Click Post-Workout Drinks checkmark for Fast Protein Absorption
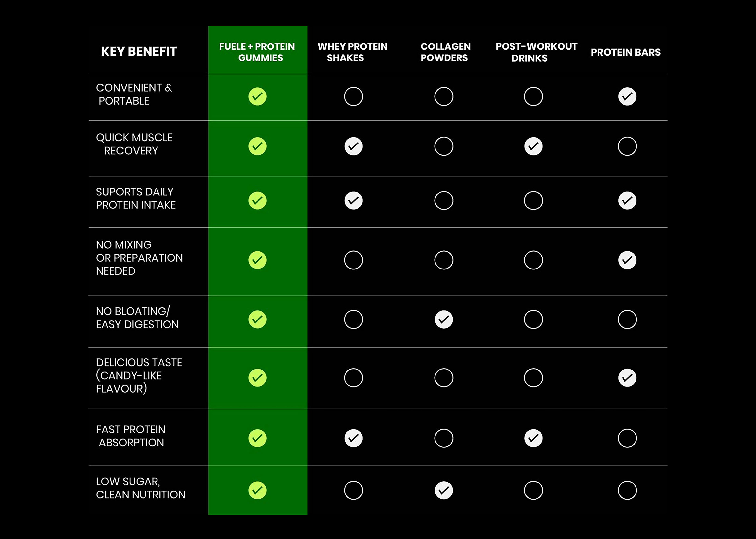 [x=533, y=438]
